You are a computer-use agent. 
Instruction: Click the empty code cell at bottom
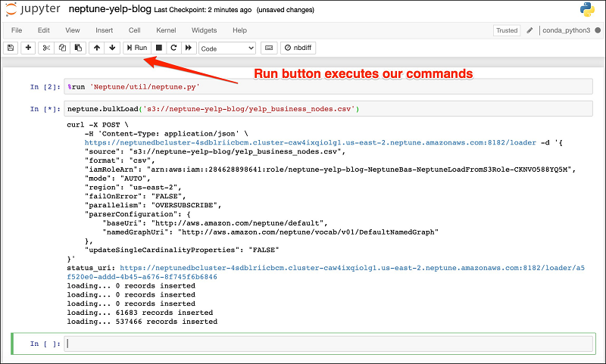point(328,344)
